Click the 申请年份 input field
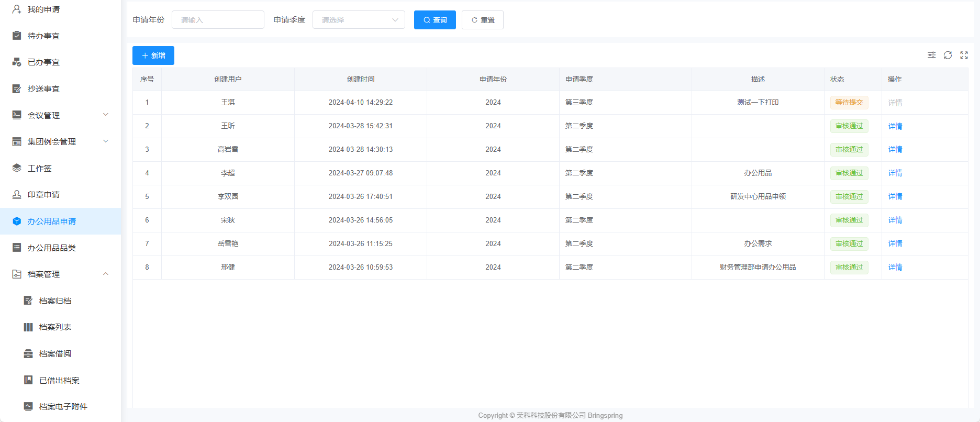980x422 pixels. pos(218,20)
